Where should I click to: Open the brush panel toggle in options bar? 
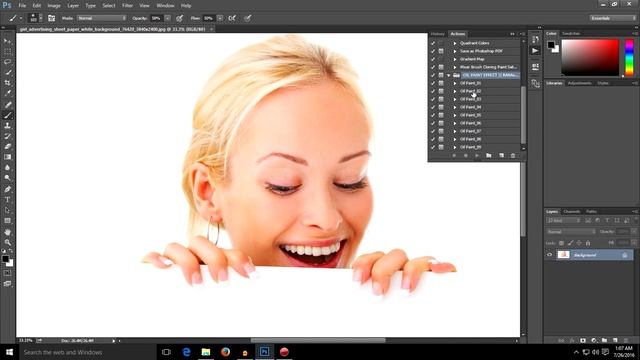(51, 18)
